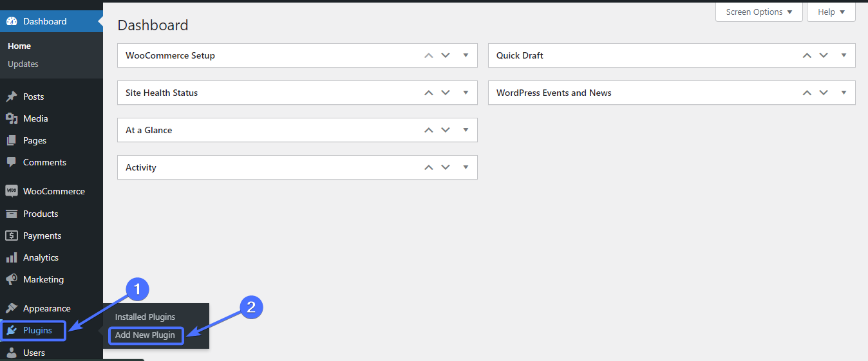Move Quick Draft box up
Screen dimensions: 868x361
click(807, 55)
